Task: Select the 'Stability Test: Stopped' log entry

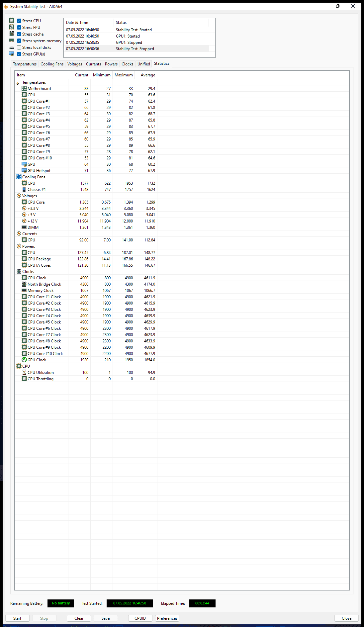Action: (x=136, y=48)
